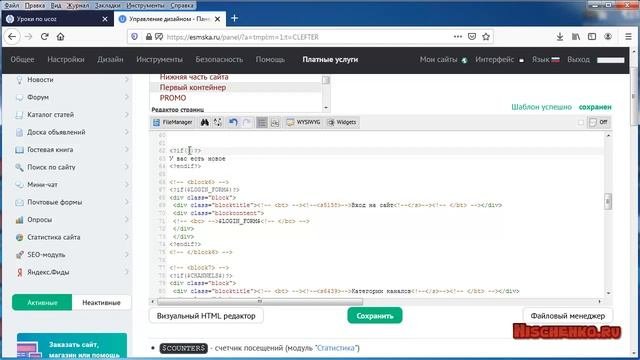640x360 pixels.
Task: Open the Помощь panel menu
Action: coord(270,60)
